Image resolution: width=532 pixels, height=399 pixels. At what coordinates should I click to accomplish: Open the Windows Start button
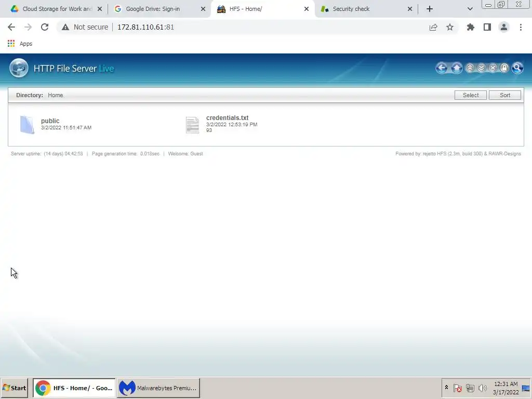14,388
